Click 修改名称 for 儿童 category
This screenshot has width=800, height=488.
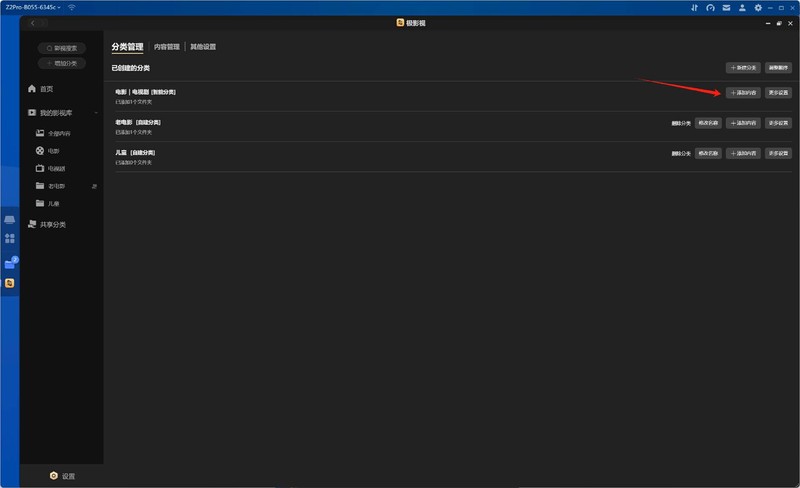coord(708,153)
